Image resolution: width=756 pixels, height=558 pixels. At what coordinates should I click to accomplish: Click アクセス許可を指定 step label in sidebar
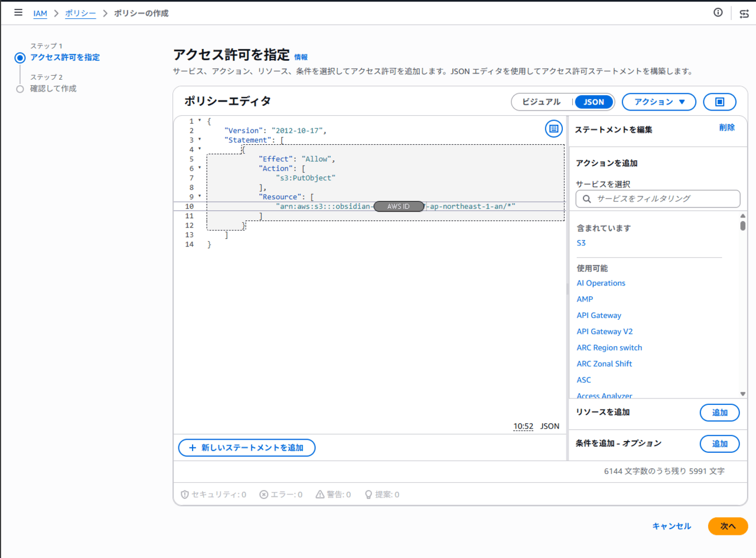click(x=65, y=57)
